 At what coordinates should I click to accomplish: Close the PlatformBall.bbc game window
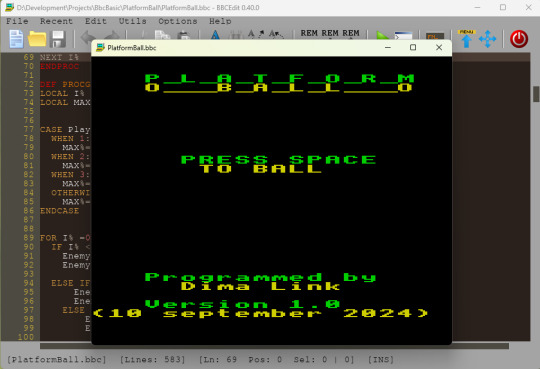[x=439, y=48]
